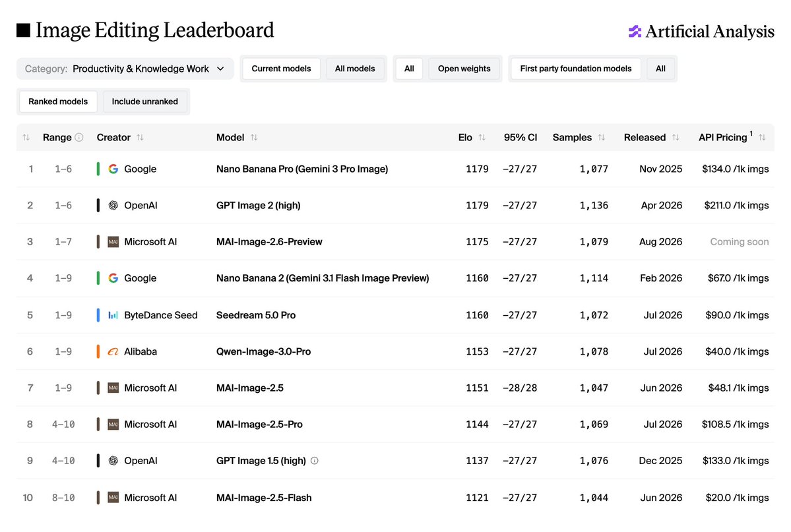The width and height of the screenshot is (791, 532).
Task: Click the -28/28 confidence interval cell
Action: 520,388
